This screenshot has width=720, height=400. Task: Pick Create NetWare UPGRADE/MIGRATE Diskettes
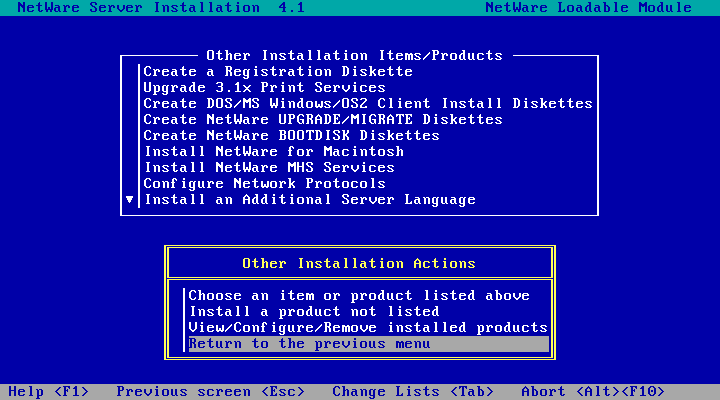pyautogui.click(x=323, y=119)
